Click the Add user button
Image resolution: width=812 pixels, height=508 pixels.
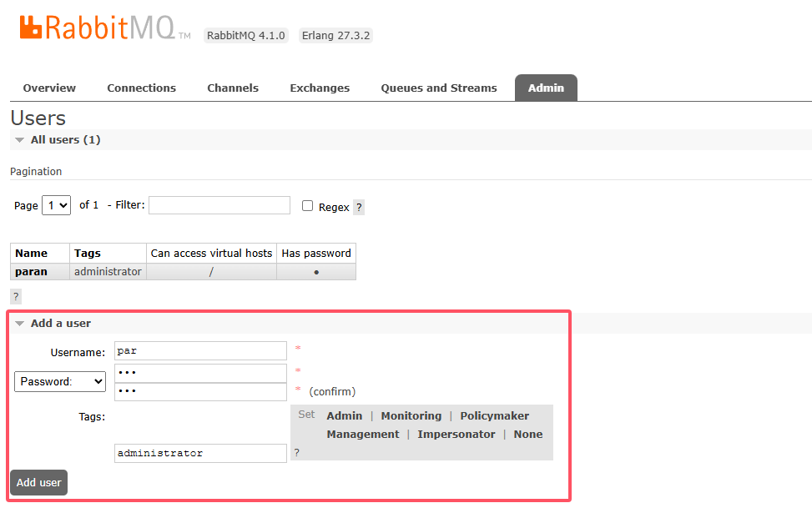39,483
